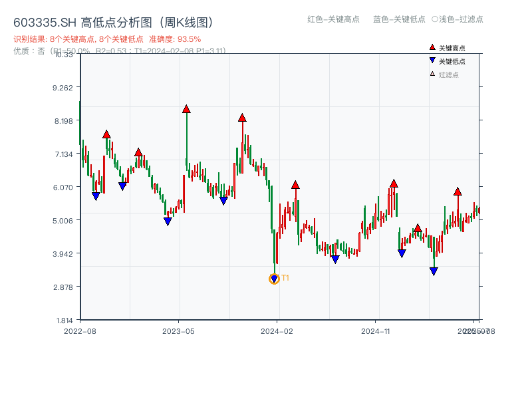This screenshot has height=399, width=532.
Task: Select the blue triangle below the 2023-05 low
Action: (x=168, y=219)
